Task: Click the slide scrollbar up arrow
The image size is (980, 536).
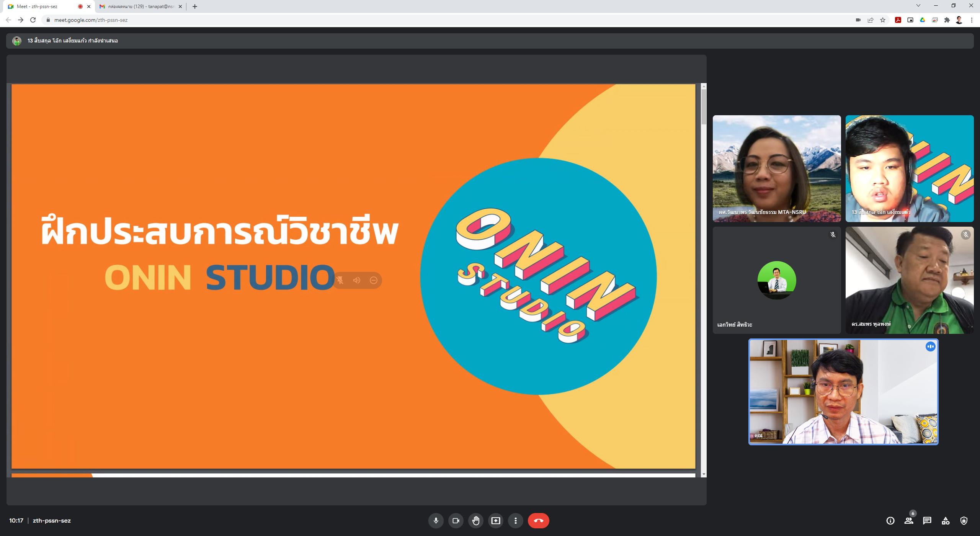Action: click(x=704, y=87)
